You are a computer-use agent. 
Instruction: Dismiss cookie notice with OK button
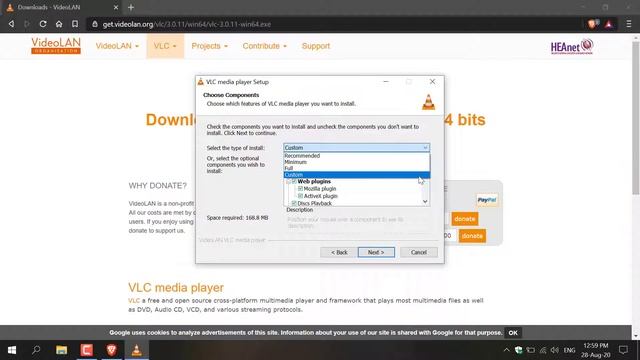[513, 333]
